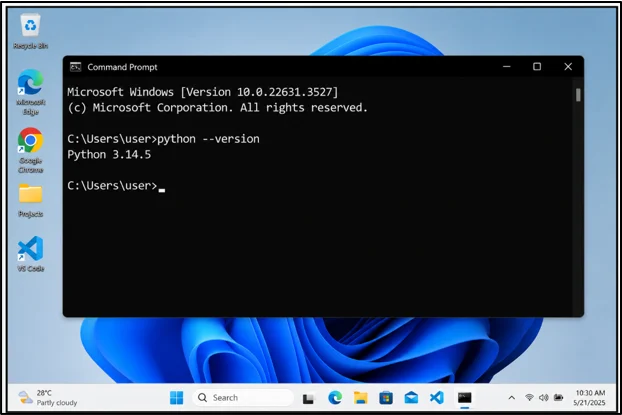Click the active prompt line with the cursor
Viewport: 622px width, 415px height.
tap(116, 186)
